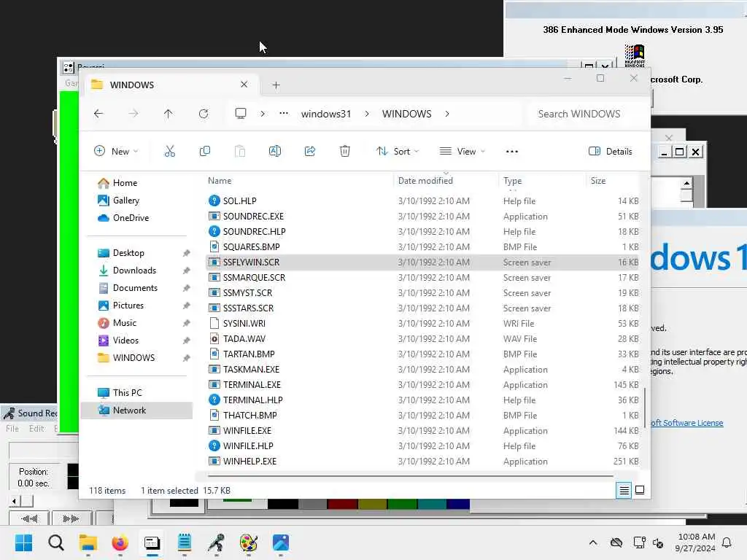The image size is (747, 560).
Task: Go up one folder level arrow
Action: [x=169, y=114]
